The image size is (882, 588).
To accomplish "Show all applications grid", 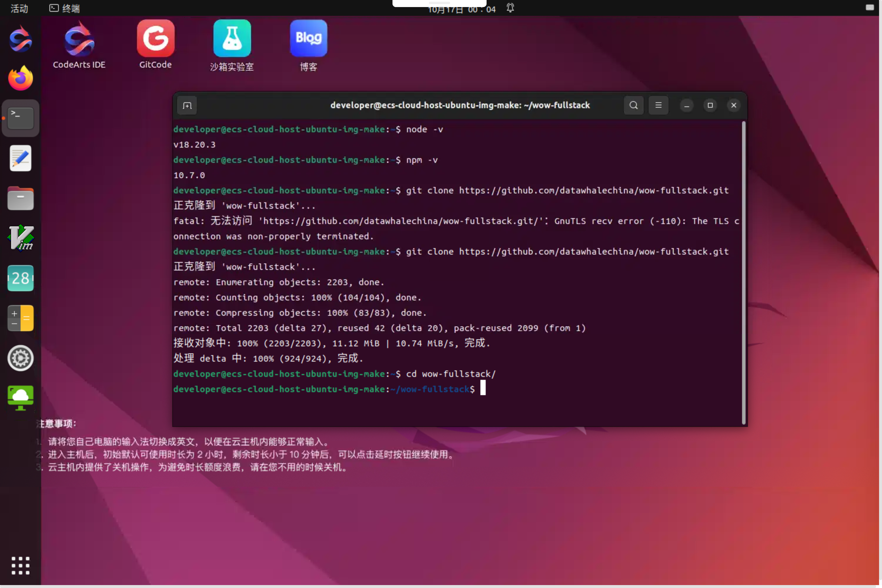I will [21, 565].
